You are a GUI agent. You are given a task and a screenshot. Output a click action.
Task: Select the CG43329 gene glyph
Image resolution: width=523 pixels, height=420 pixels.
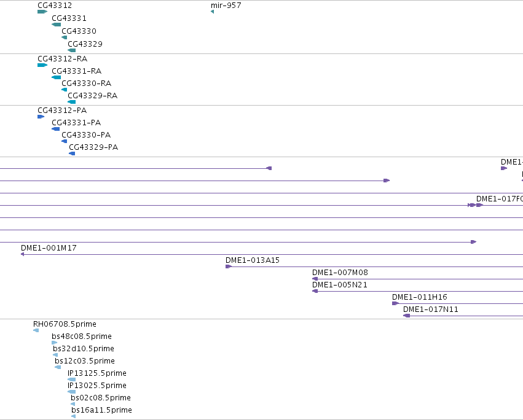(72, 50)
